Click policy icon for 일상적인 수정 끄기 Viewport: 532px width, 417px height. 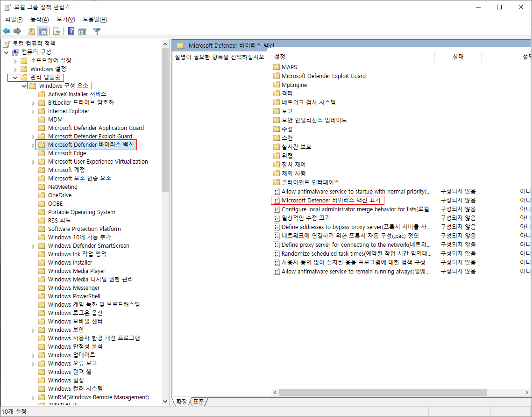pyautogui.click(x=277, y=218)
